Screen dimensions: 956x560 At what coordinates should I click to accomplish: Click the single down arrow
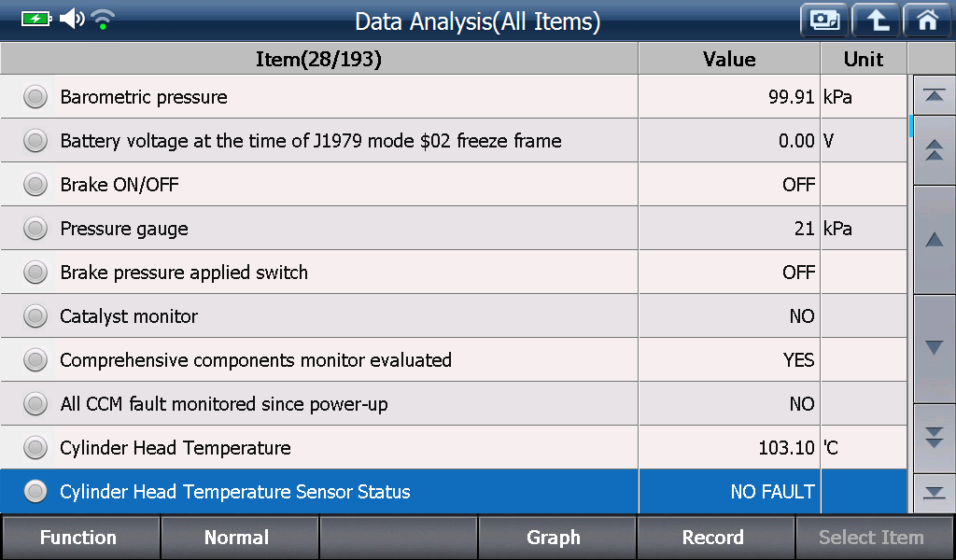(x=934, y=348)
